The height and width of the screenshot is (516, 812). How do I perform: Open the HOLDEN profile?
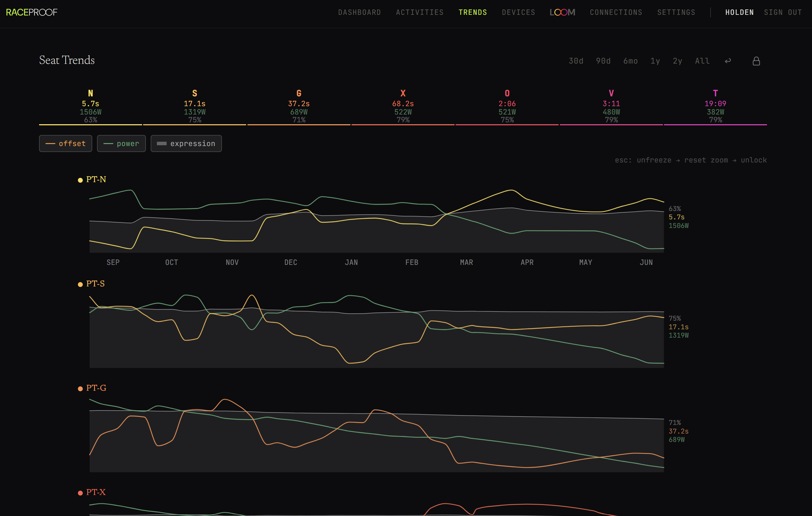[x=739, y=12]
